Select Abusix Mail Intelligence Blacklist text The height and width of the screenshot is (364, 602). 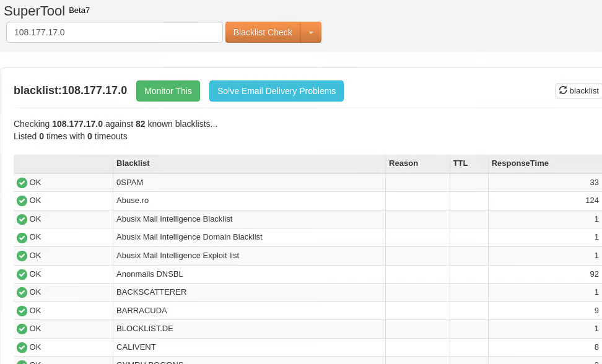[x=174, y=219]
